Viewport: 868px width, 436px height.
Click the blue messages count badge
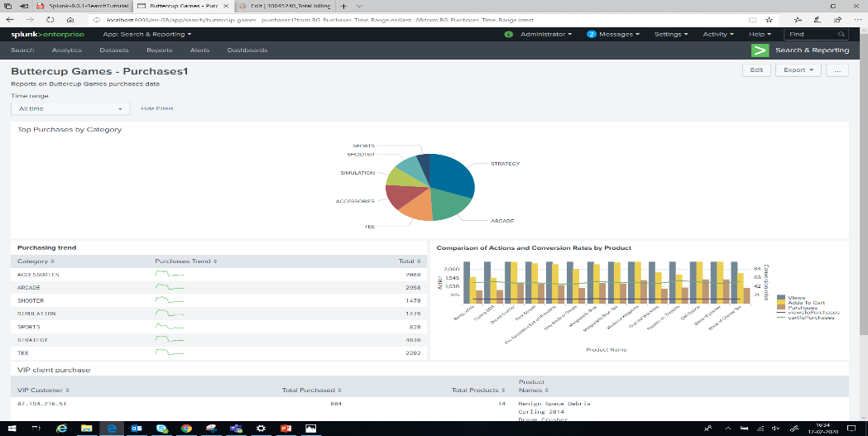[591, 34]
